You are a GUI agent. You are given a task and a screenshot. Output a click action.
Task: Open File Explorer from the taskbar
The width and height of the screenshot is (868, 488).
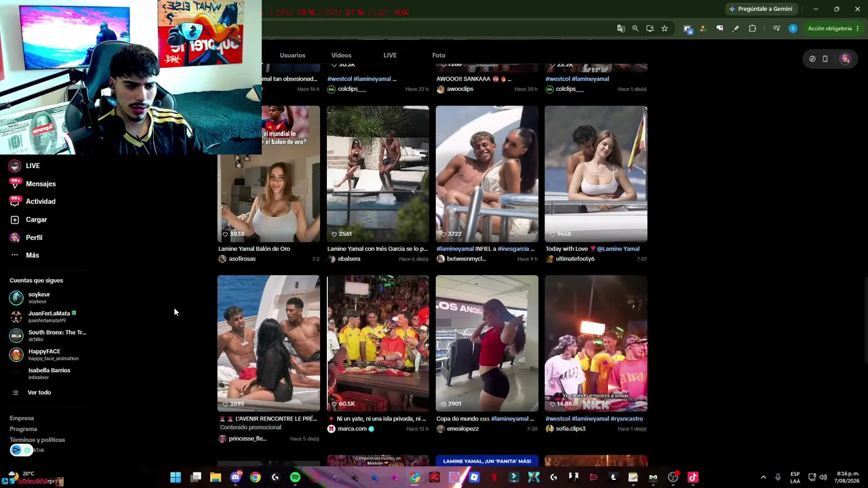216,478
